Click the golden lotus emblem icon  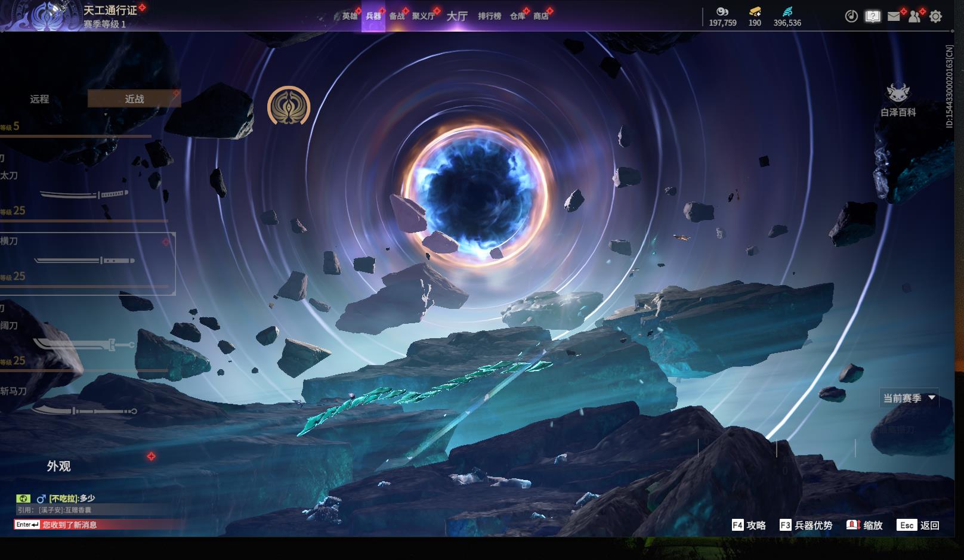(289, 106)
